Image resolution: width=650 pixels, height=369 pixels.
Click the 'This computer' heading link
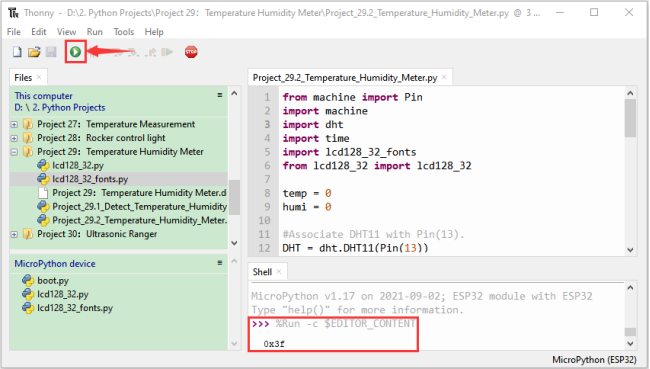[44, 96]
